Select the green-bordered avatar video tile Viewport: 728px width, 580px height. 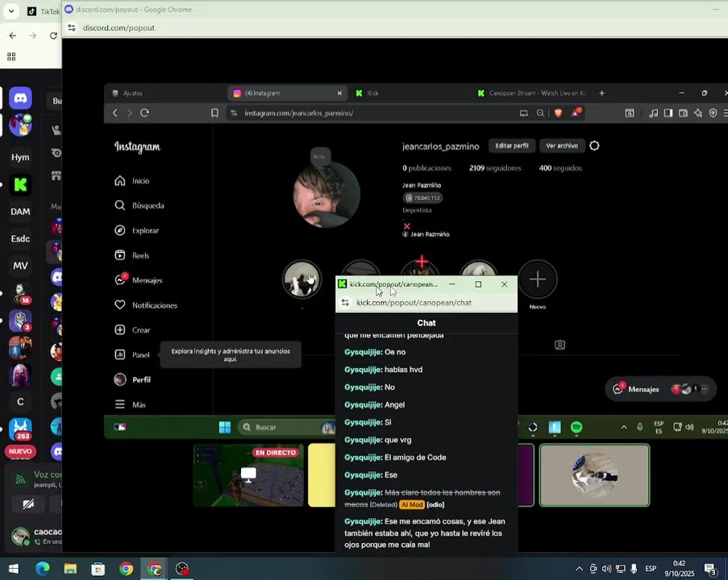coord(594,475)
